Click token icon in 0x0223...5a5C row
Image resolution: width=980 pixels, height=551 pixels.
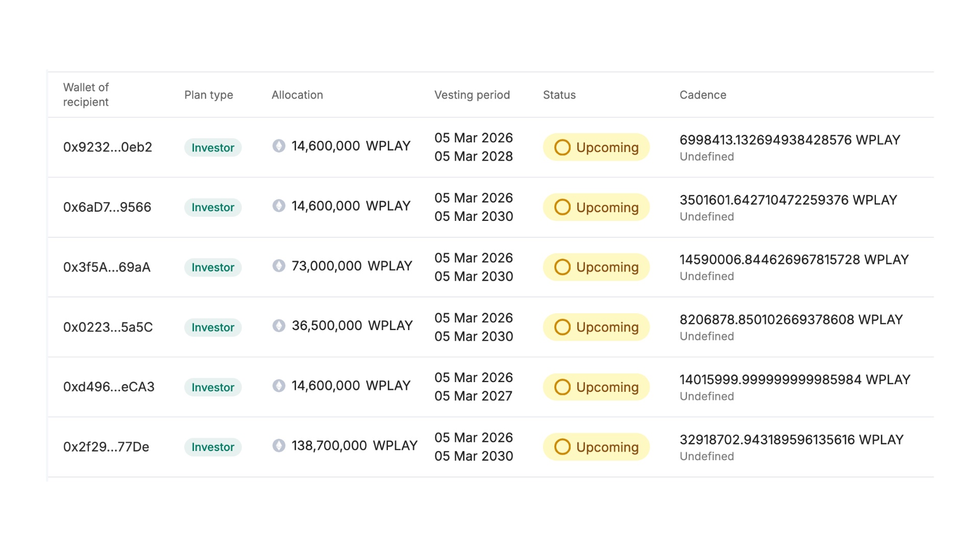click(279, 325)
